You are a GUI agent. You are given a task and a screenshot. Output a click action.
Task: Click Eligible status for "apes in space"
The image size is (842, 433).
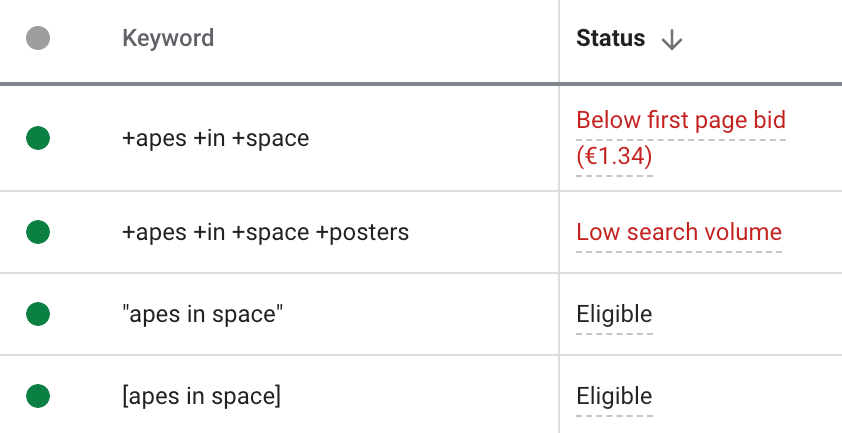(x=614, y=314)
